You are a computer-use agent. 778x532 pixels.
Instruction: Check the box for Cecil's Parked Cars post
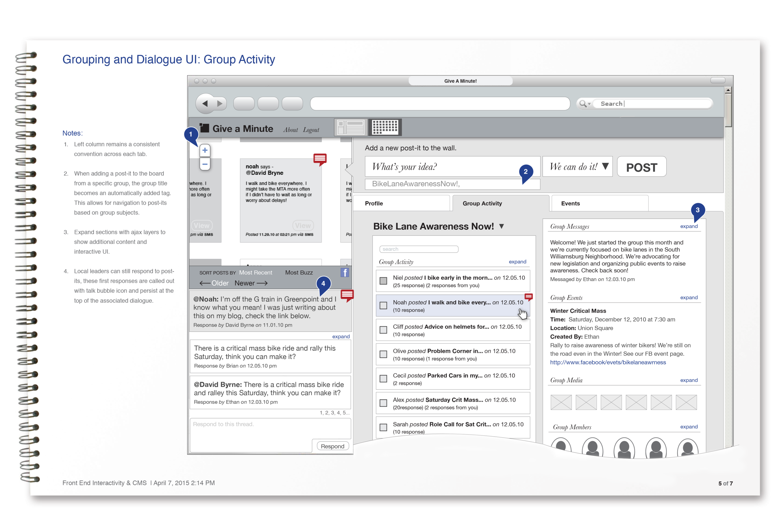[x=383, y=379]
